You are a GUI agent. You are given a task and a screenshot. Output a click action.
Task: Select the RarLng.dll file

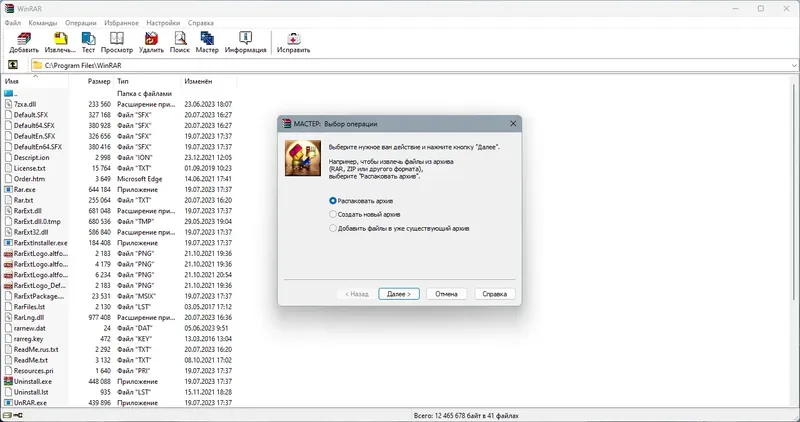[29, 317]
